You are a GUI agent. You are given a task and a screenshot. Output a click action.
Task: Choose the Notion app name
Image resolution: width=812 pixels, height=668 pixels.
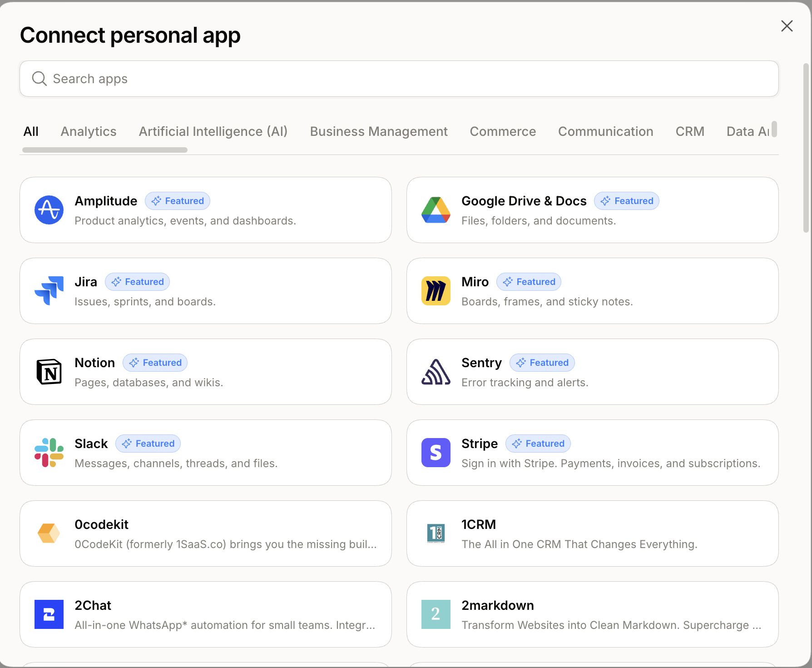(95, 363)
